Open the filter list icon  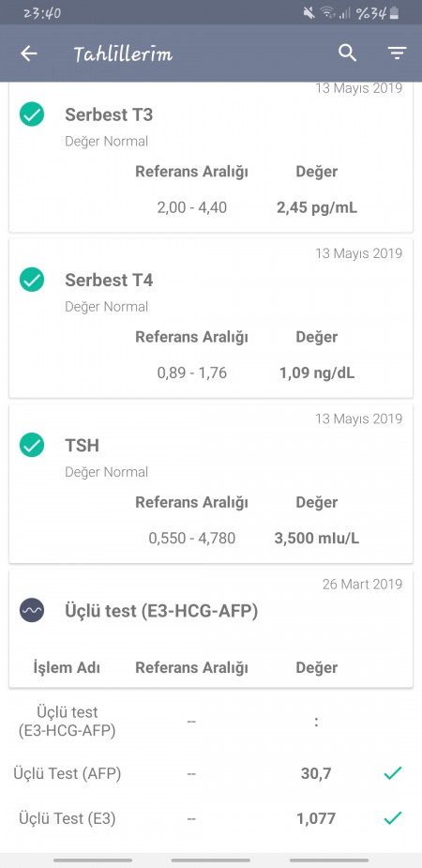pos(397,53)
